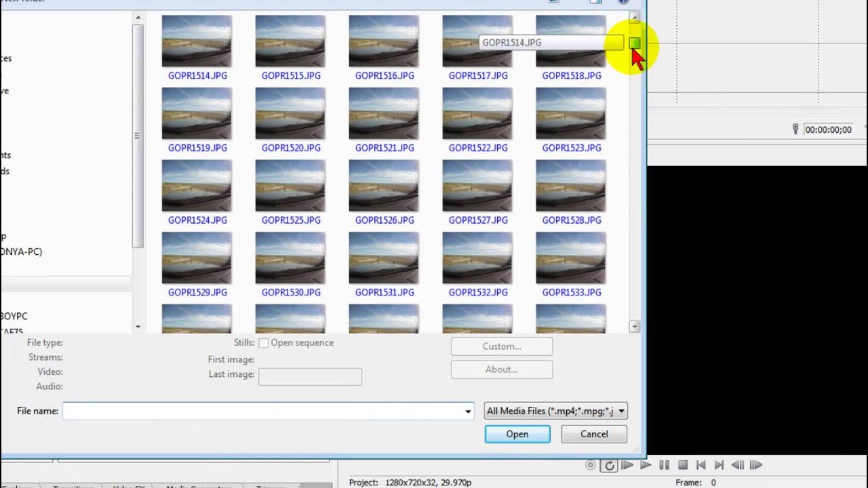Click the navigation pane scrollbar thumb

click(x=138, y=136)
